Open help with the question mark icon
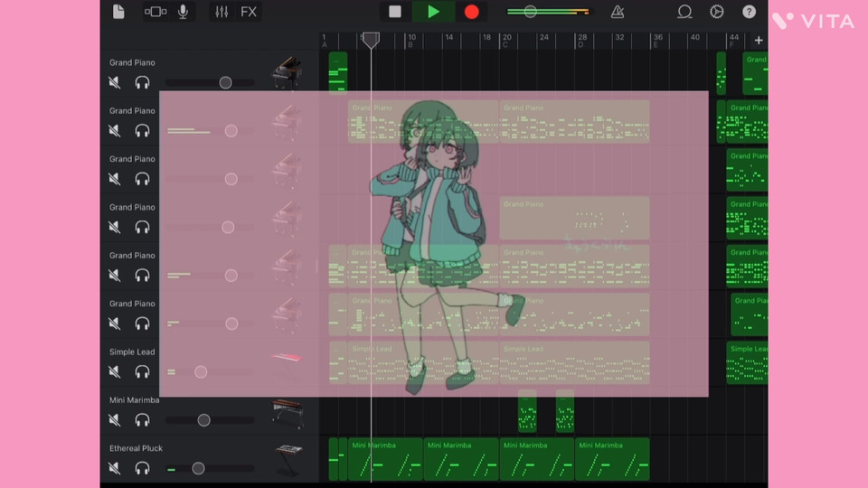The height and width of the screenshot is (488, 868). 749,12
